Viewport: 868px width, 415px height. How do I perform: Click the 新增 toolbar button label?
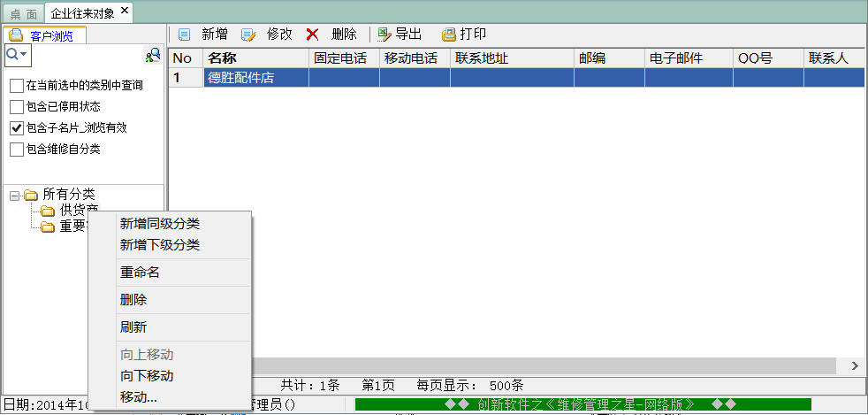214,35
